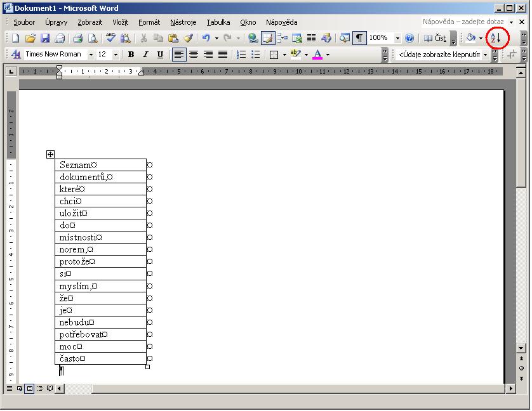Select center text alignment button

click(x=194, y=55)
